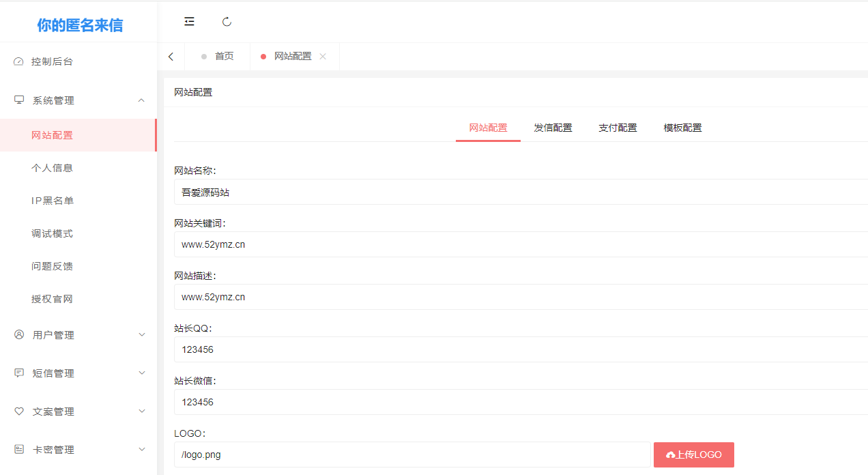Go to the 首页 page tab

(x=224, y=57)
